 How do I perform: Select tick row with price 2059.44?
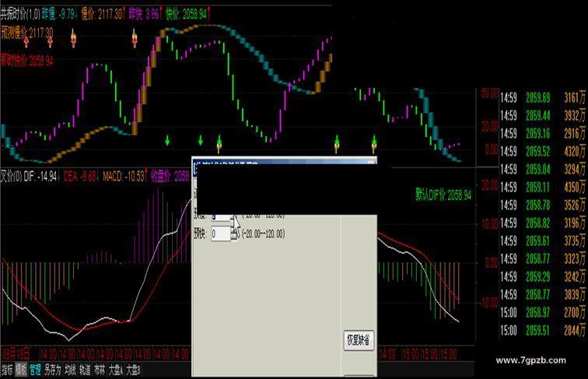tap(543, 116)
